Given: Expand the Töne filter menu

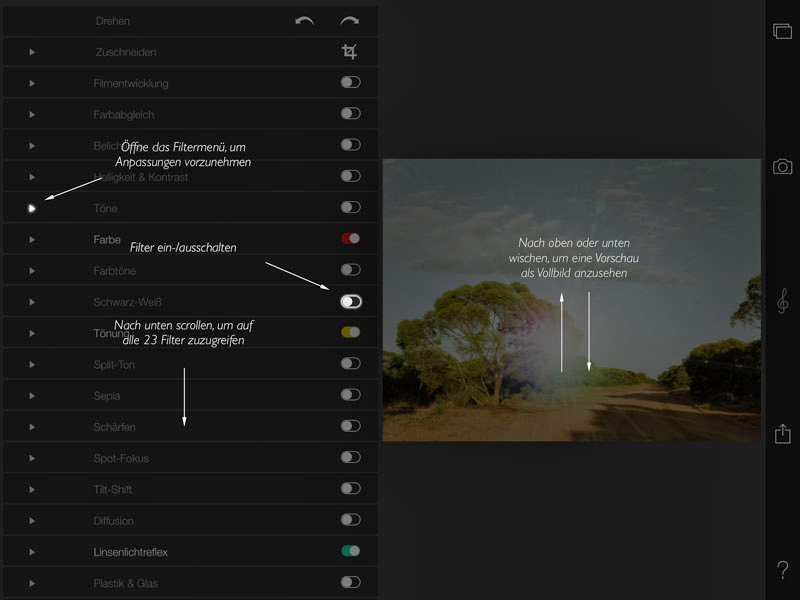Looking at the screenshot, I should click(32, 208).
